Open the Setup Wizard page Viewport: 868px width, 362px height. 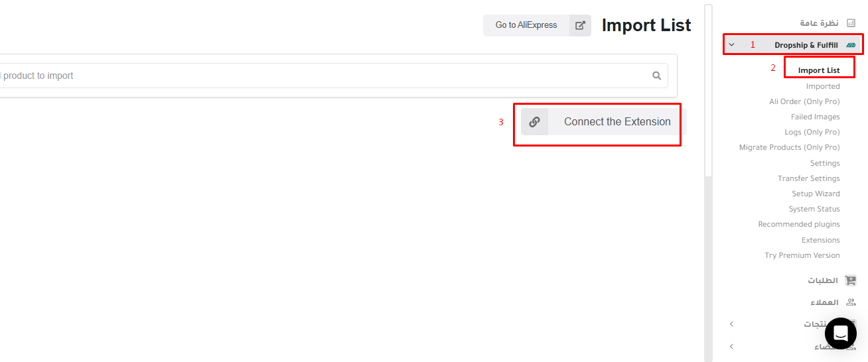coord(816,194)
